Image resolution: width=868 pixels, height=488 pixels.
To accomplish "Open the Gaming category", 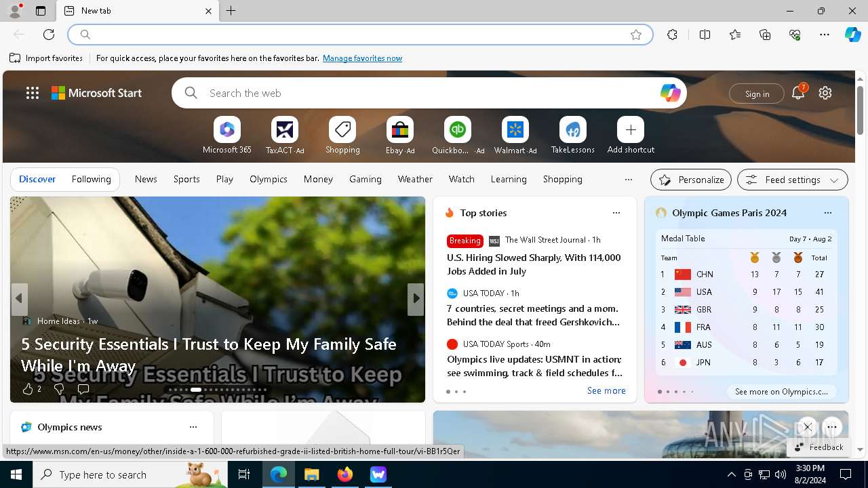I will (366, 179).
